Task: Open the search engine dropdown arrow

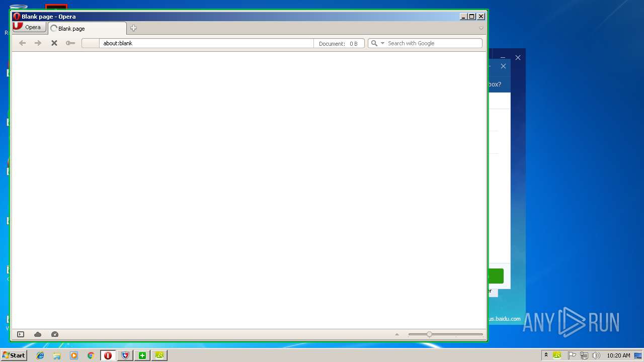Action: [382, 43]
